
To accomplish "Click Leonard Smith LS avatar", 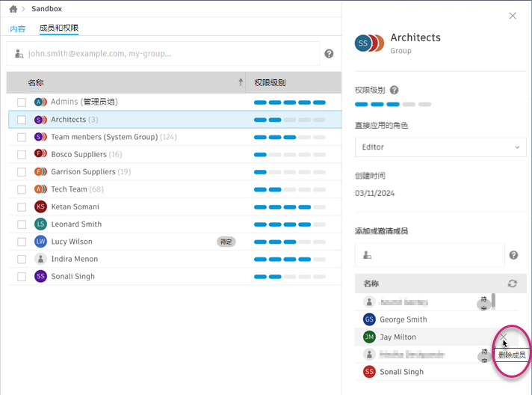I will (40, 224).
